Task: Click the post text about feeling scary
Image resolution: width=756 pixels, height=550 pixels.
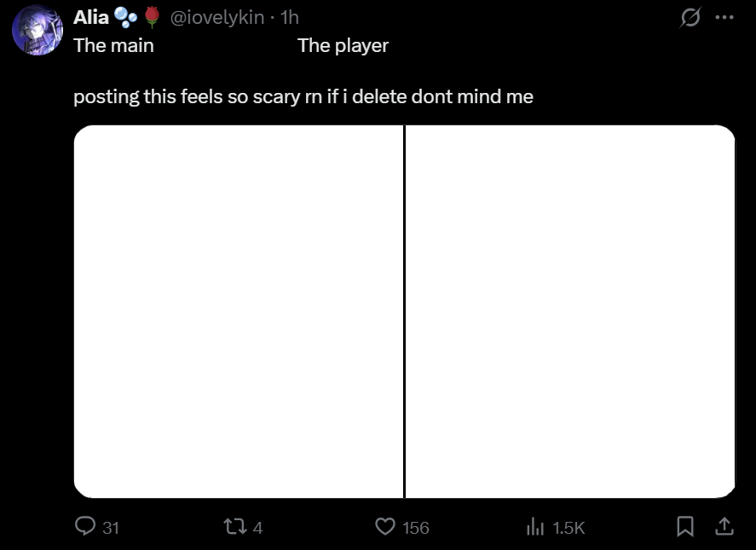Action: click(x=303, y=96)
